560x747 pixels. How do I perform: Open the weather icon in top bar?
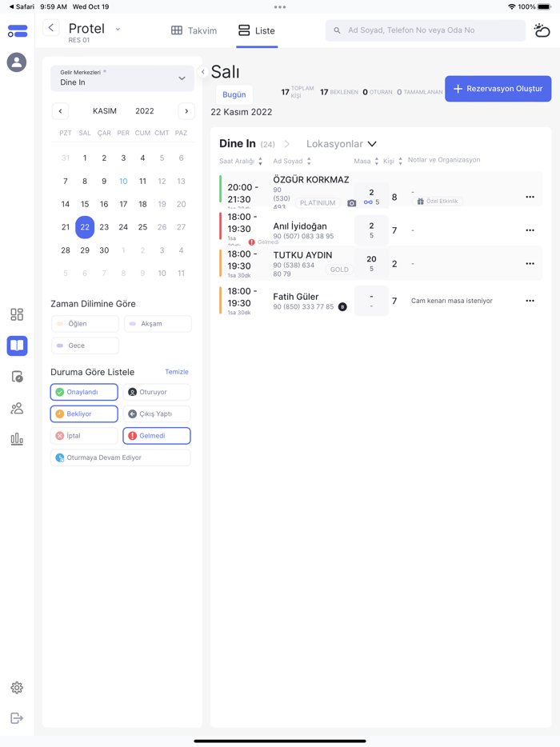tap(542, 30)
